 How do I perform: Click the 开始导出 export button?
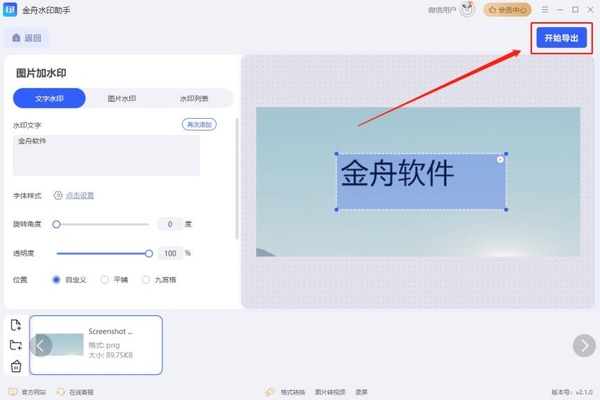[561, 38]
